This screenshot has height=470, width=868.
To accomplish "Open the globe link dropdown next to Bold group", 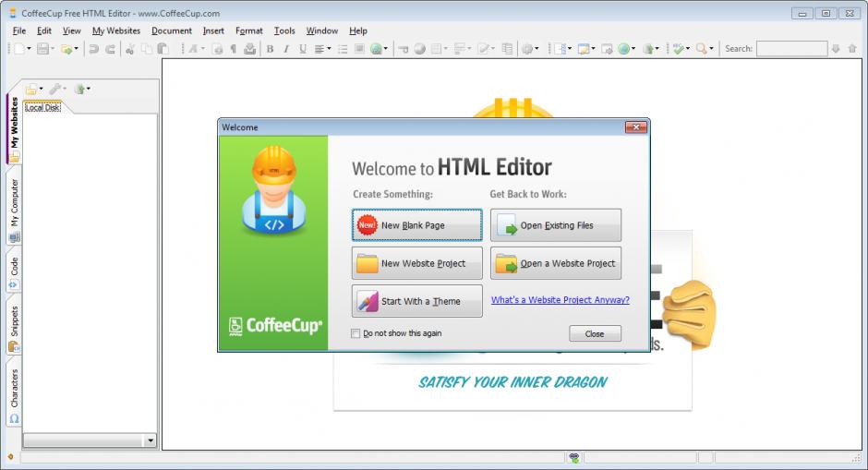I will (386, 49).
